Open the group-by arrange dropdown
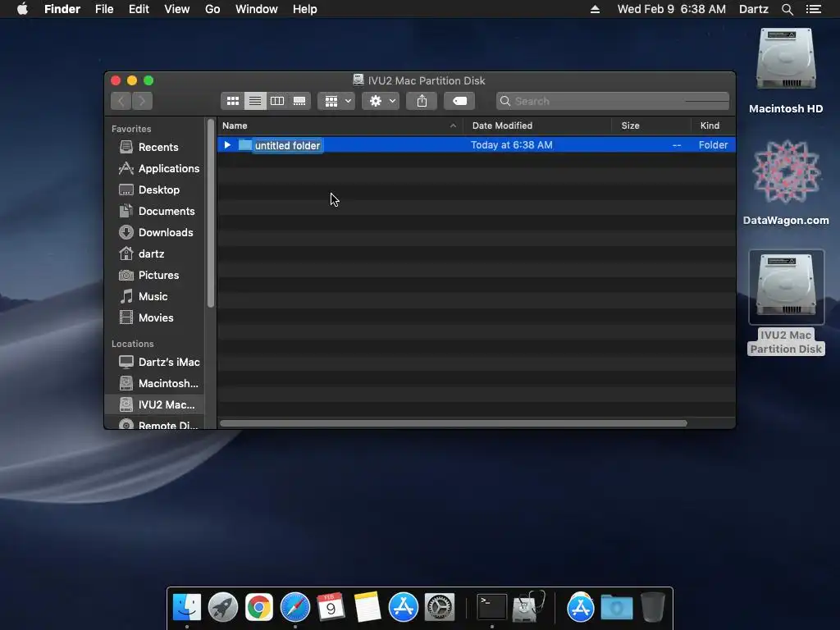The width and height of the screenshot is (840, 630). pos(336,101)
